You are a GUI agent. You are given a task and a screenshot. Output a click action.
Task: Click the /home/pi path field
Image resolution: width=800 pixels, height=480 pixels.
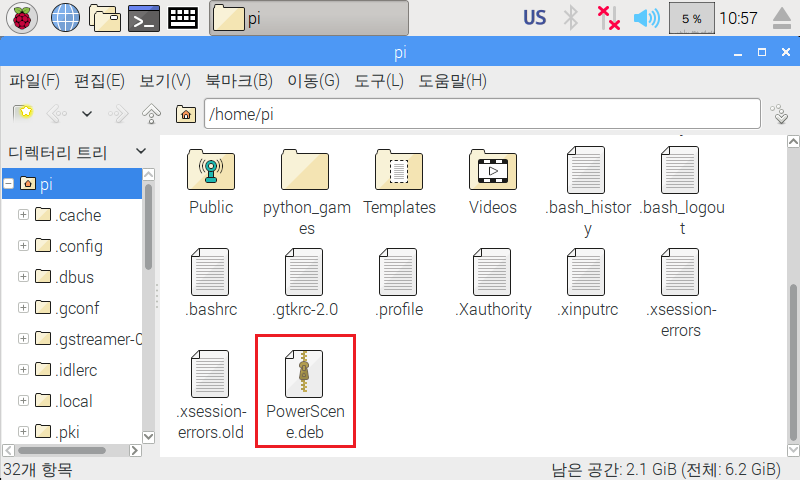482,114
